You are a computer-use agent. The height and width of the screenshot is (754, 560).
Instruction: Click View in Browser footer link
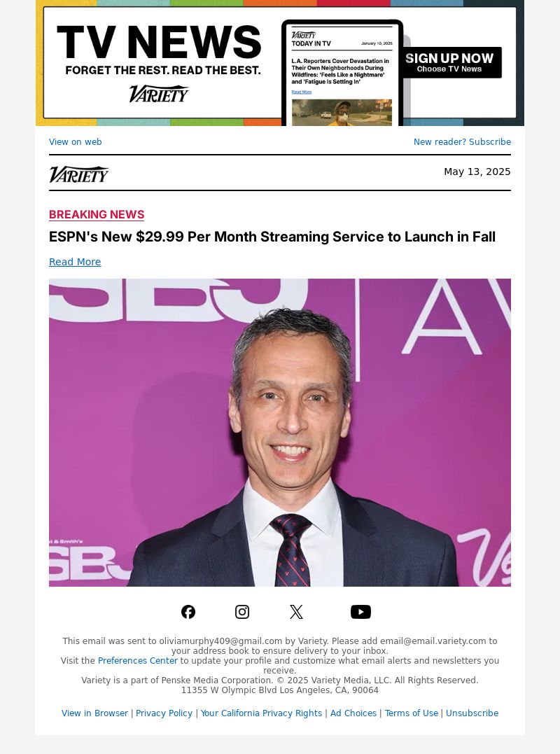coord(94,713)
